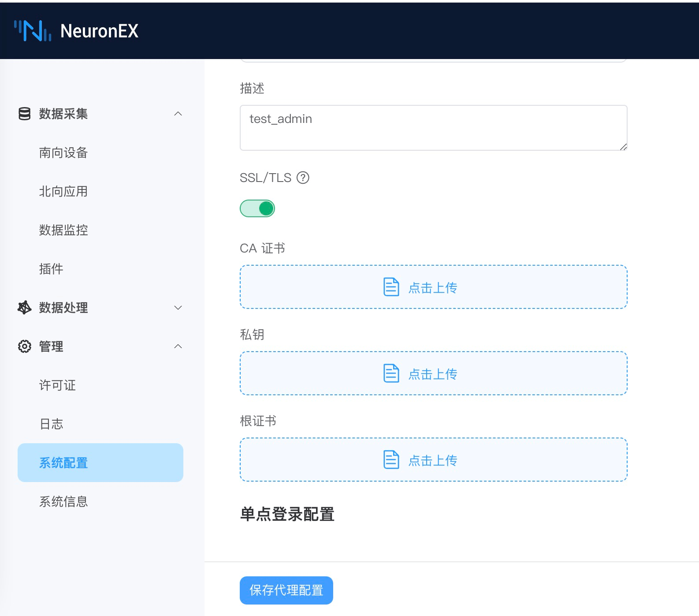Click the 根证书 upload file icon

click(391, 460)
